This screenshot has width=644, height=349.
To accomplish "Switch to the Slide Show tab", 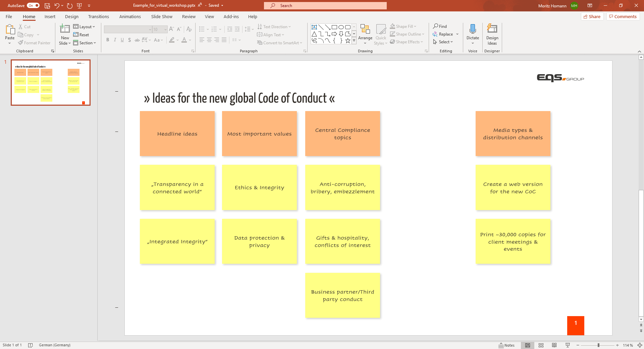I will coord(162,16).
